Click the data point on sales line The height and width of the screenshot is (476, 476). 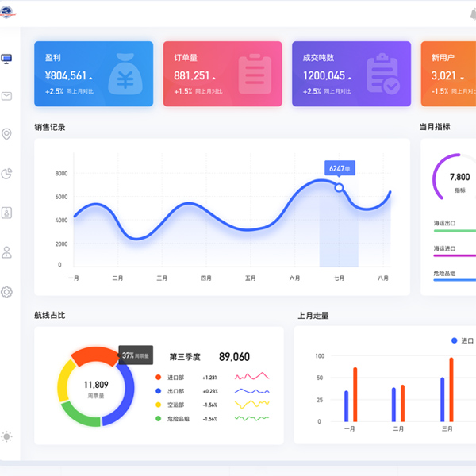pos(340,187)
